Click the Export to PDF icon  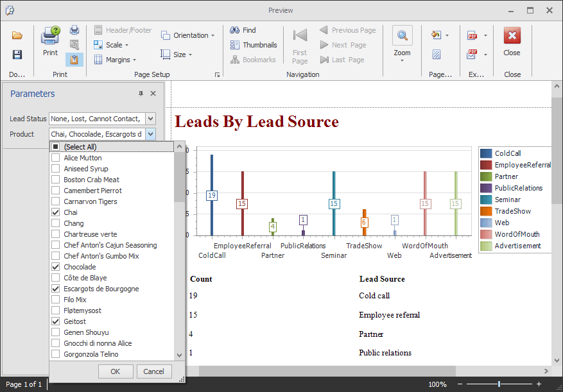click(x=472, y=35)
